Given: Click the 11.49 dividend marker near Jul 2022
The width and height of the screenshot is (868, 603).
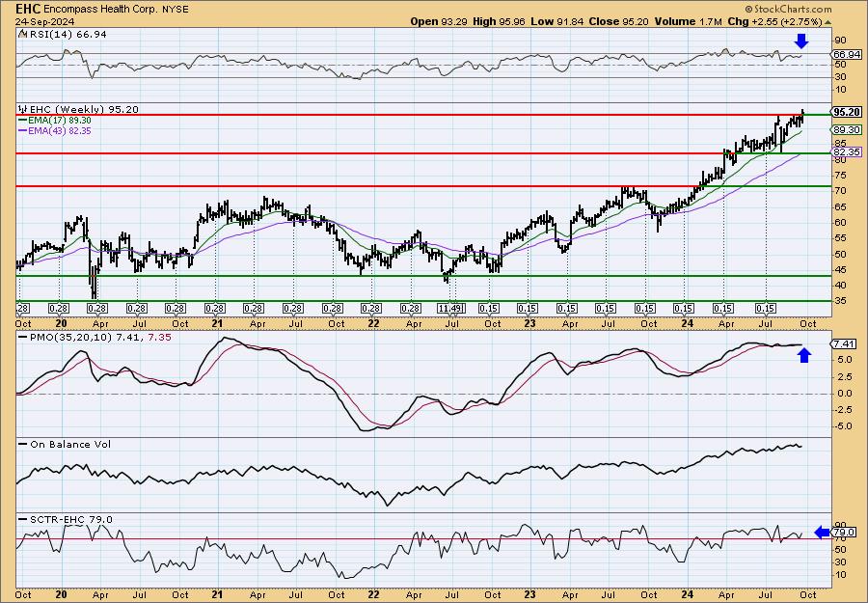Looking at the screenshot, I should [450, 309].
